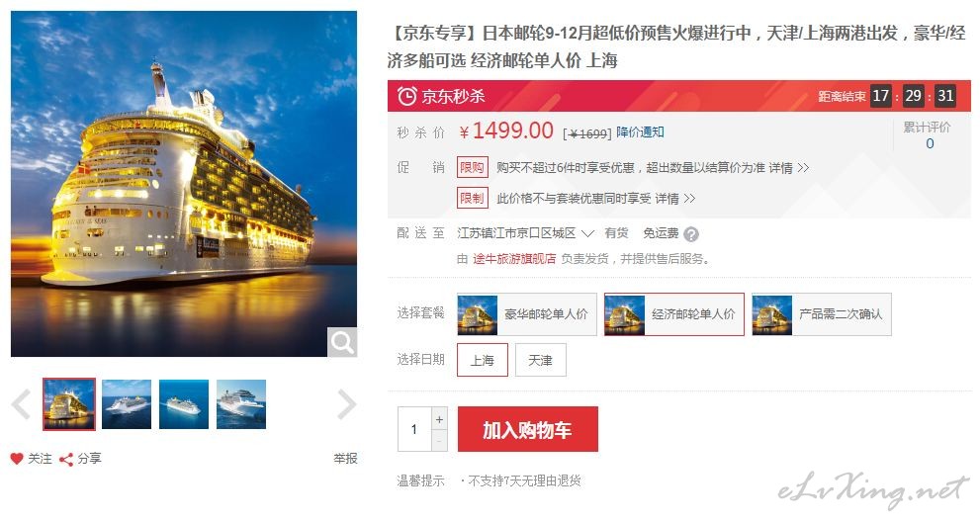
Task: Show previous thumbnails with the left arrow
Action: (x=21, y=404)
